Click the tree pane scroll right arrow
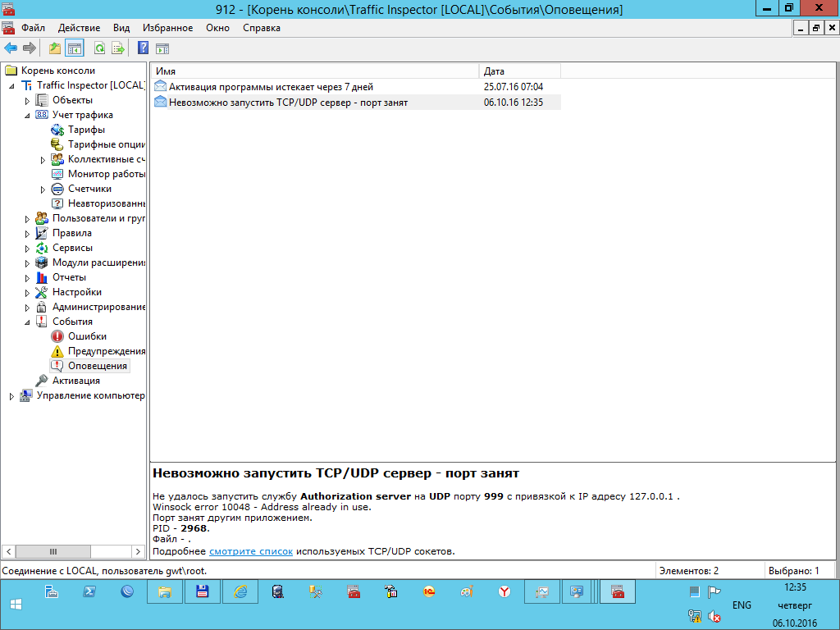The width and height of the screenshot is (840, 630). [138, 551]
